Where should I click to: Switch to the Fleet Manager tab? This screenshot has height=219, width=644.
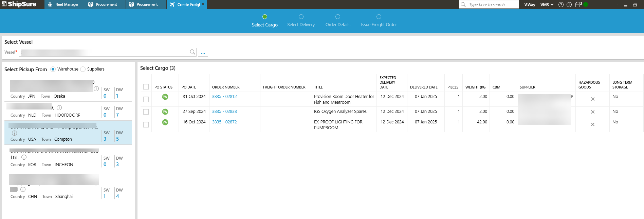[65, 4]
